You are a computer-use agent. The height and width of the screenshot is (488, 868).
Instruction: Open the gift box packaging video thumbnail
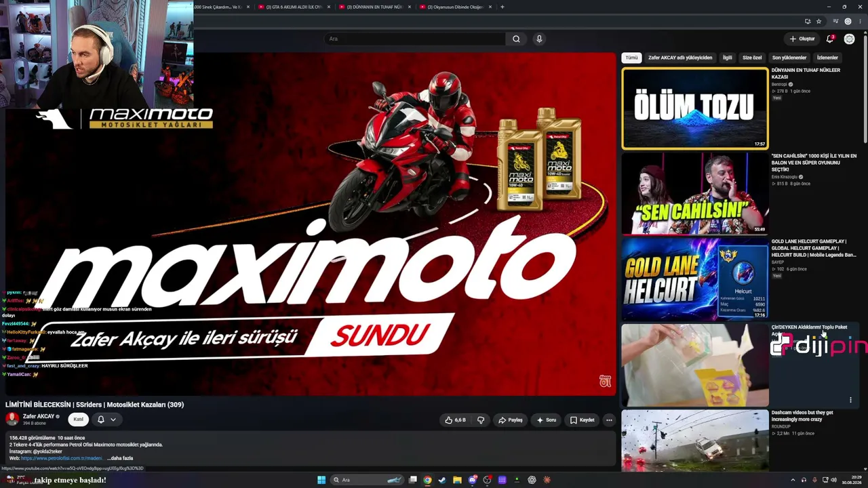tap(695, 365)
